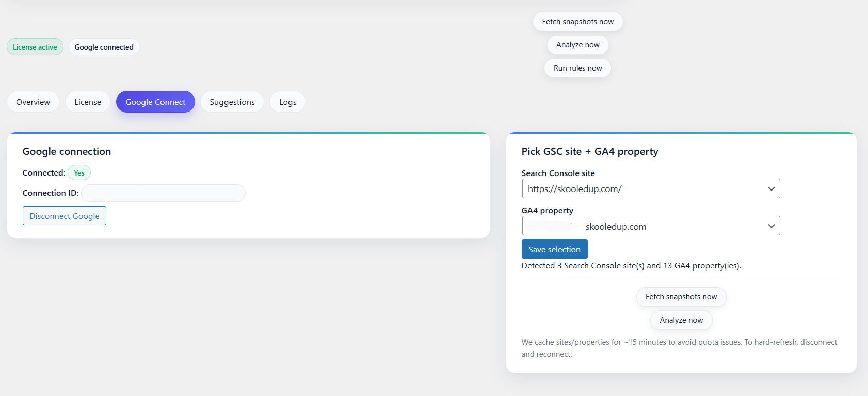This screenshot has width=868, height=396.
Task: Click the green Yes connected badge
Action: [x=79, y=173]
